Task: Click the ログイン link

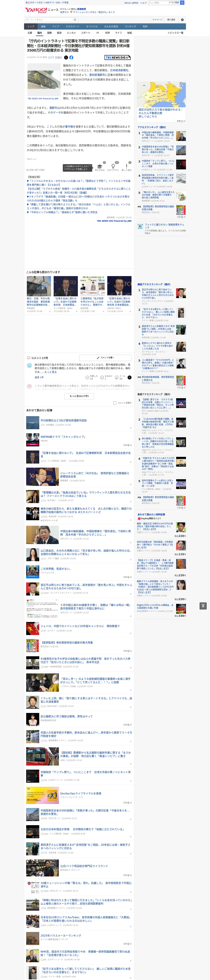Action: 64,12
